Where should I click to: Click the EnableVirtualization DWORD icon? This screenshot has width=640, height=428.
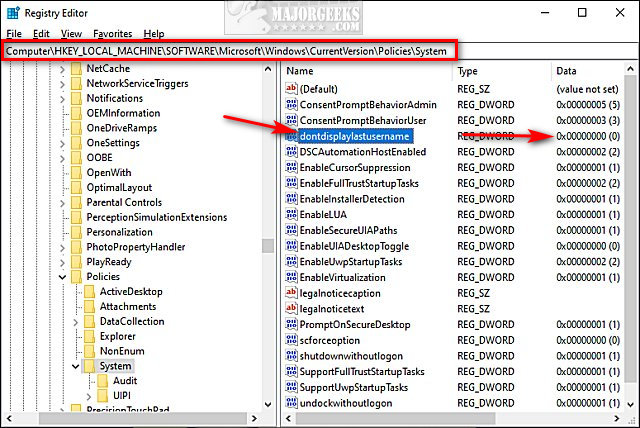[x=291, y=277]
